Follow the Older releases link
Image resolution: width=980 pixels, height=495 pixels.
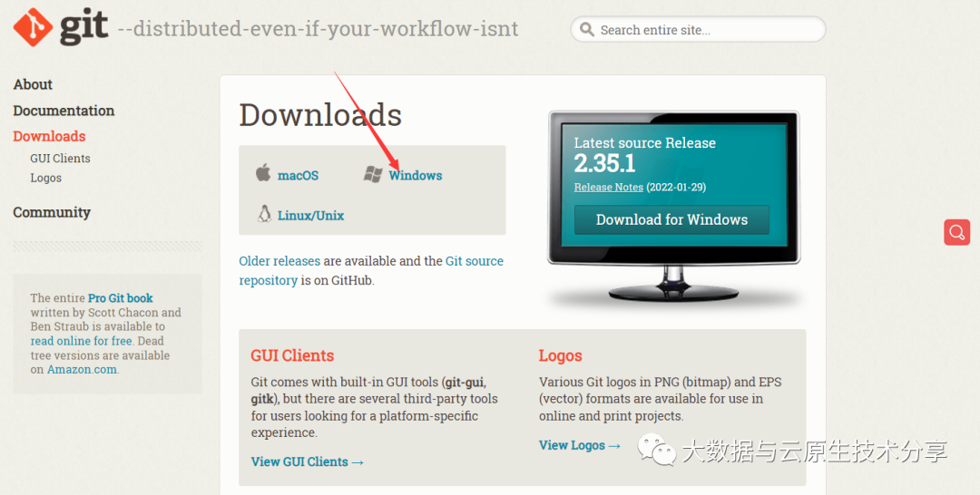(279, 261)
